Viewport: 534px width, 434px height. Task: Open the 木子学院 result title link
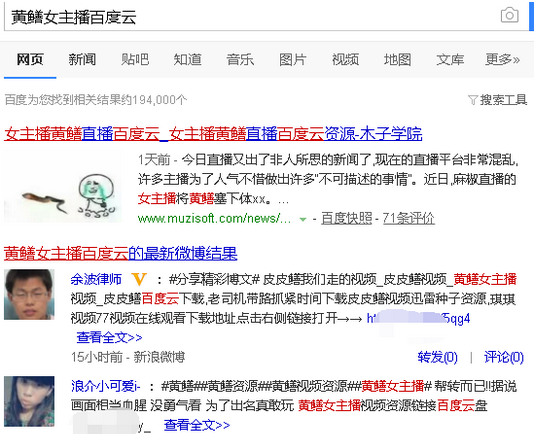pyautogui.click(x=213, y=134)
